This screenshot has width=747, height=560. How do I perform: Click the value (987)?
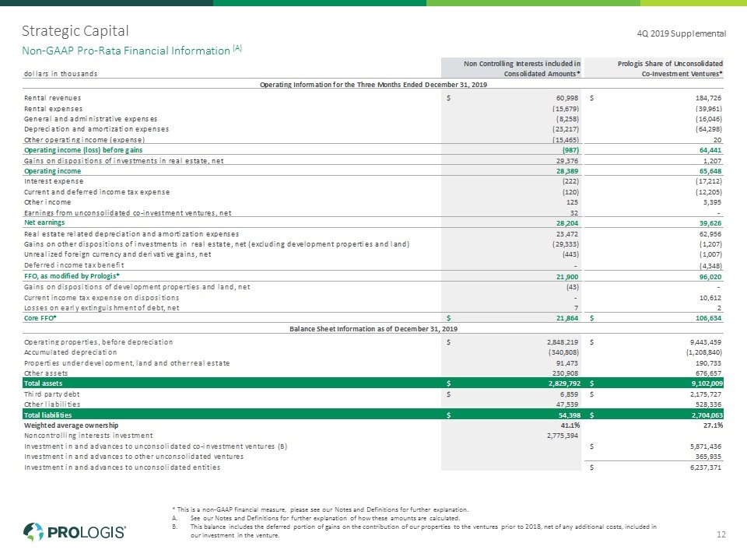(570, 150)
